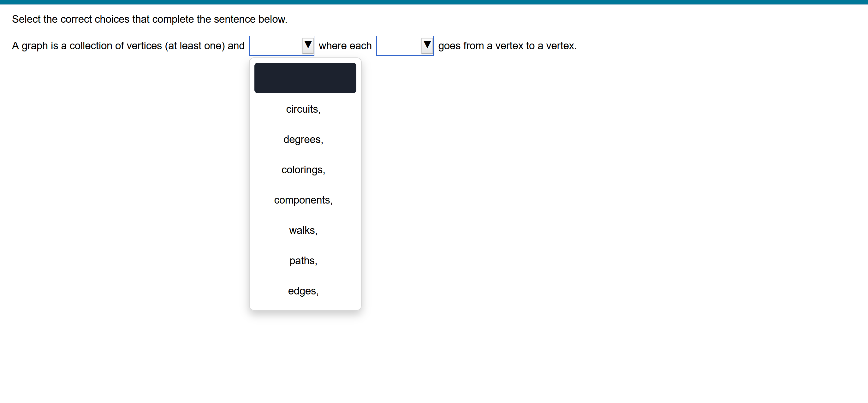Select "colorings," in the dropdown list

point(303,169)
